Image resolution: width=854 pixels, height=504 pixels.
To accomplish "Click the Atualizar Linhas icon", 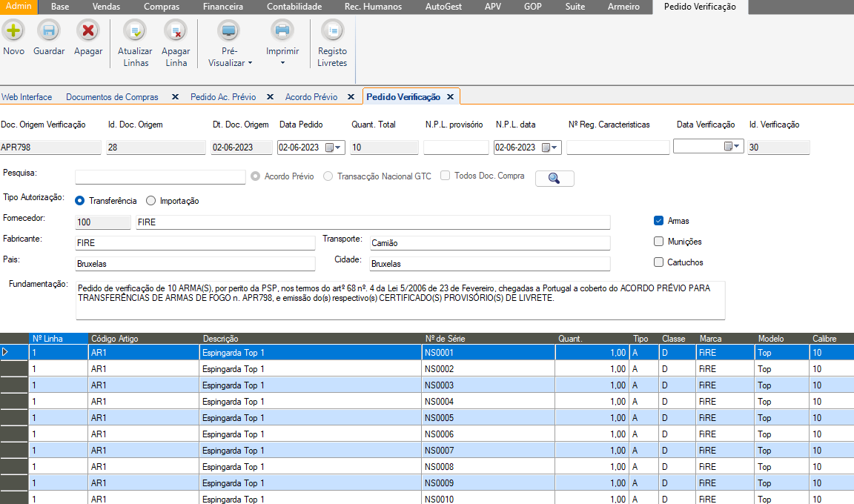I will pyautogui.click(x=135, y=31).
